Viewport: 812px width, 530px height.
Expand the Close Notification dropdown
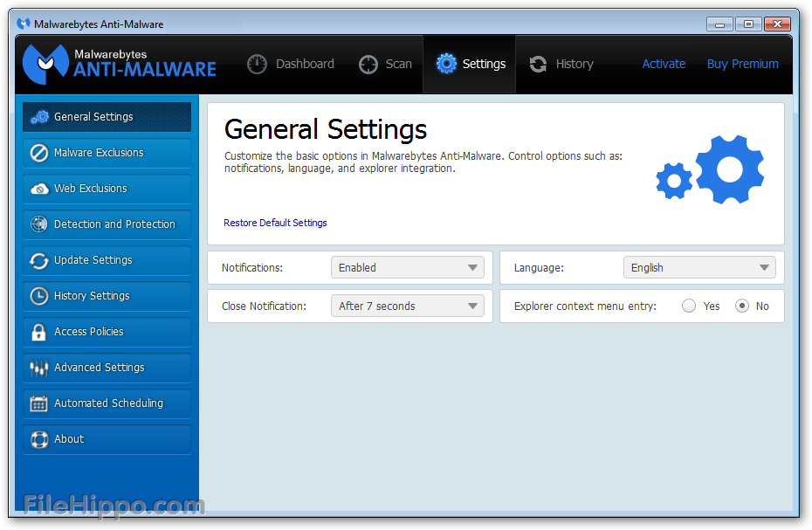tap(407, 306)
